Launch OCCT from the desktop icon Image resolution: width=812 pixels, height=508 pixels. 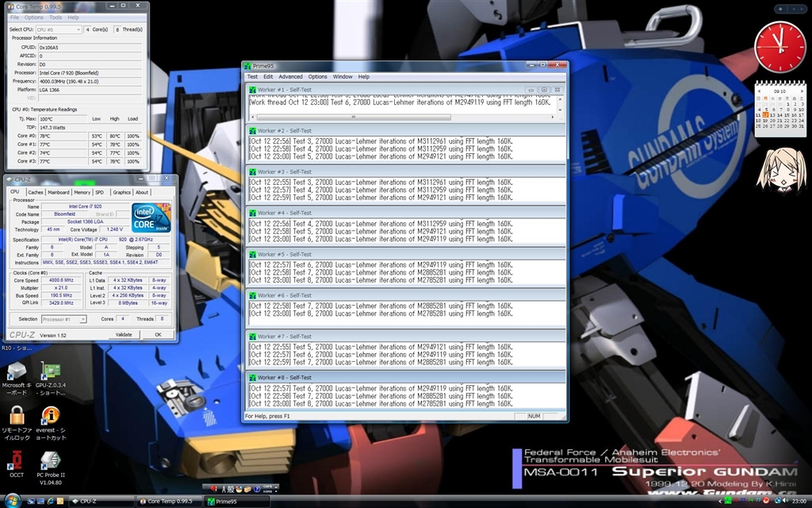[x=17, y=464]
